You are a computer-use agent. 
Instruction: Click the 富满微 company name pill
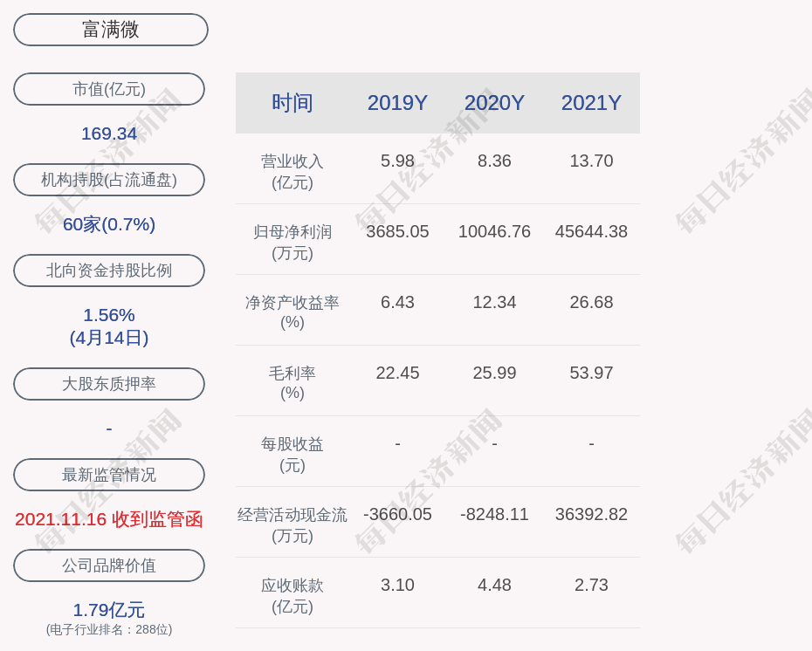111,30
